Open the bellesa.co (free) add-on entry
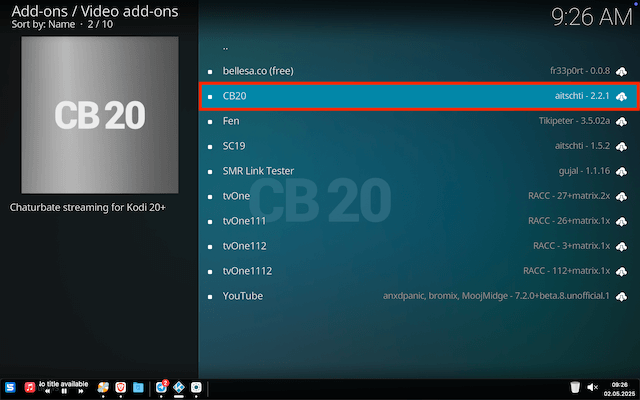This screenshot has width=640, height=400. (x=419, y=71)
